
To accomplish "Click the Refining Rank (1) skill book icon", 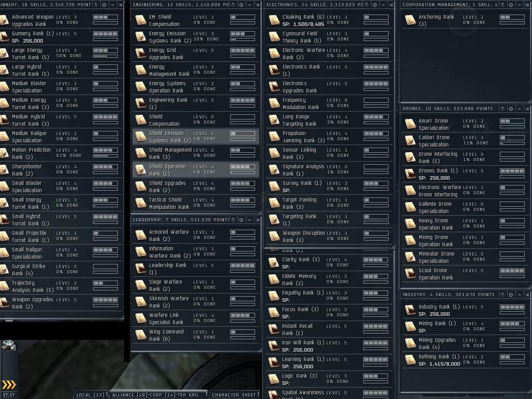I will [410, 360].
